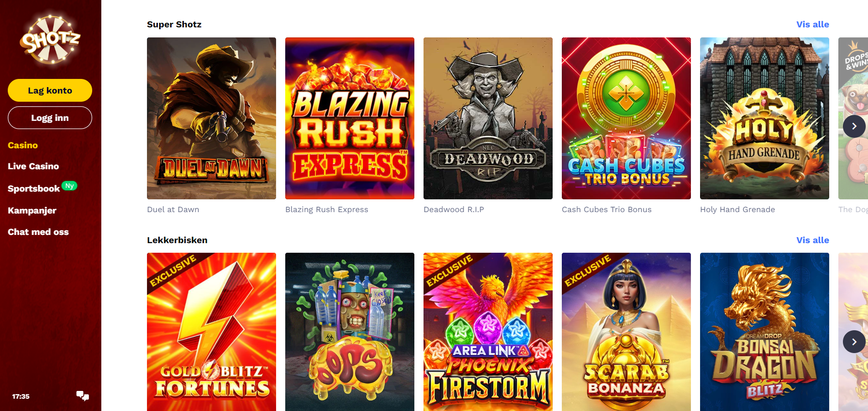Launch Gold Blitz Fortunes game
Screen dimensions: 868x411
(x=211, y=332)
